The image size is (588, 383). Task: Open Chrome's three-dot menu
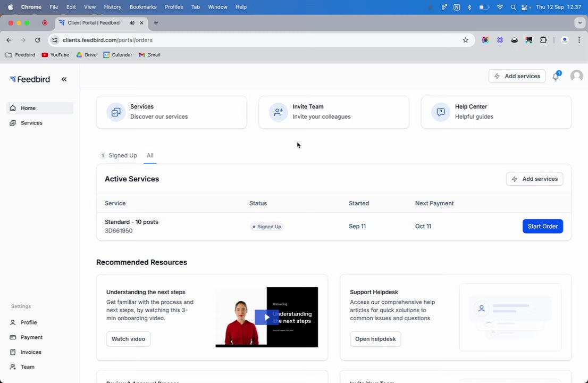(579, 40)
